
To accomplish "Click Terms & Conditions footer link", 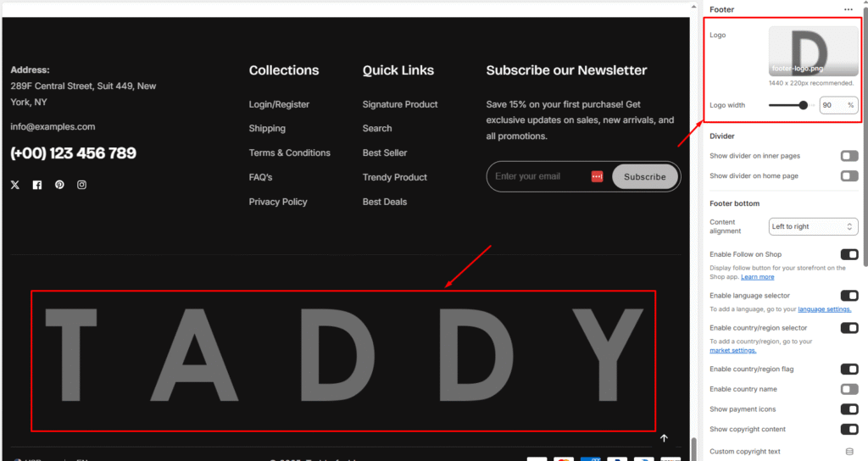I will tap(289, 153).
